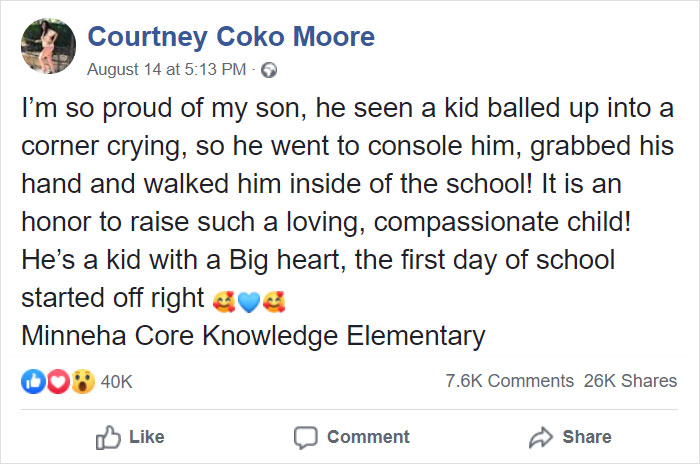The image size is (700, 464).
Task: Click the curved arrow share icon
Action: point(542,437)
